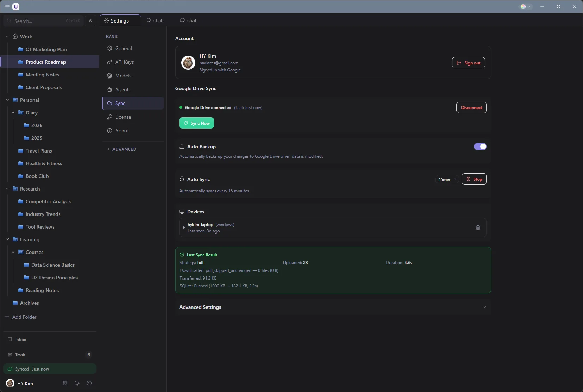Open the Agents settings section

(123, 89)
